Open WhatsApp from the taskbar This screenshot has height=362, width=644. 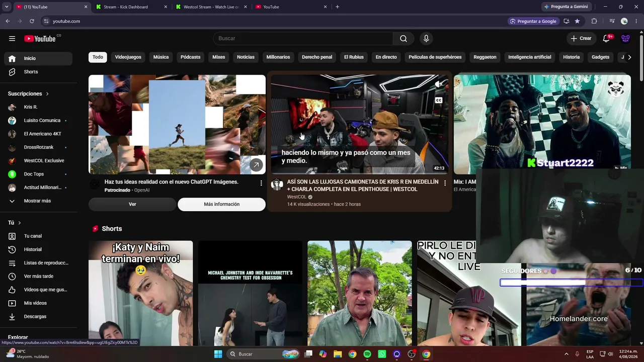pyautogui.click(x=382, y=354)
